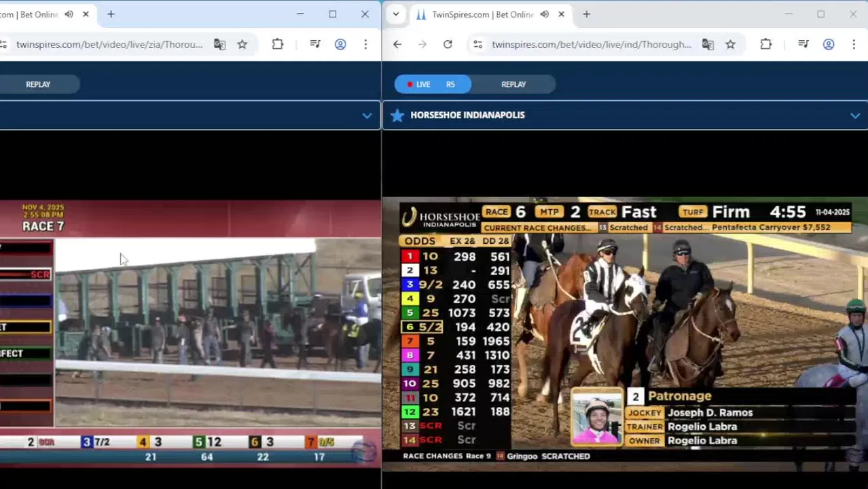Open a new tab in left window
Image resolution: width=868 pixels, height=489 pixels.
[x=111, y=14]
